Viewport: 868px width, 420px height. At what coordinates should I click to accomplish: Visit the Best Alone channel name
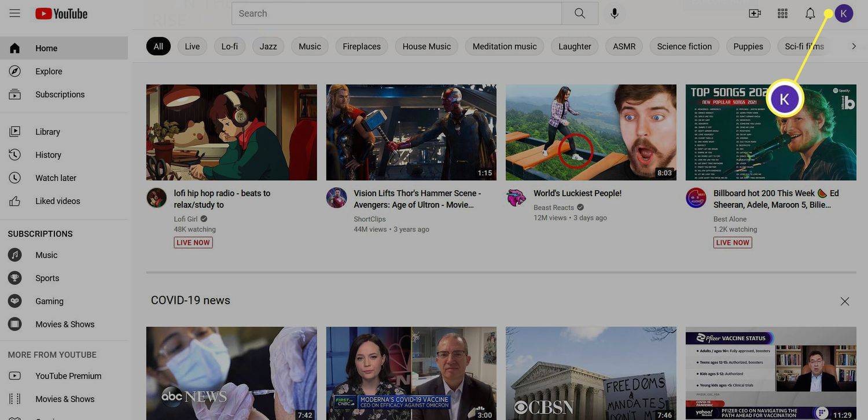pos(730,219)
